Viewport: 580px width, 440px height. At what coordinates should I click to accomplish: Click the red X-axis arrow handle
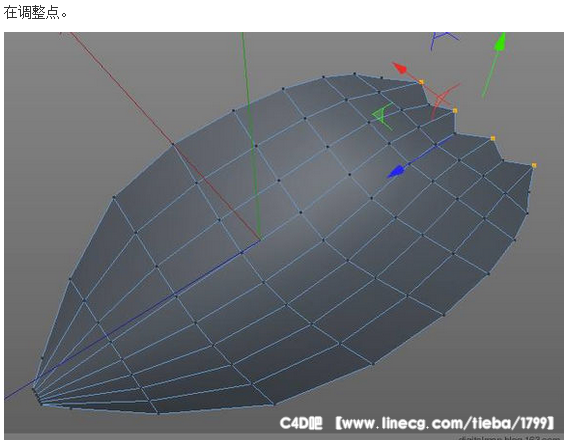pyautogui.click(x=400, y=68)
